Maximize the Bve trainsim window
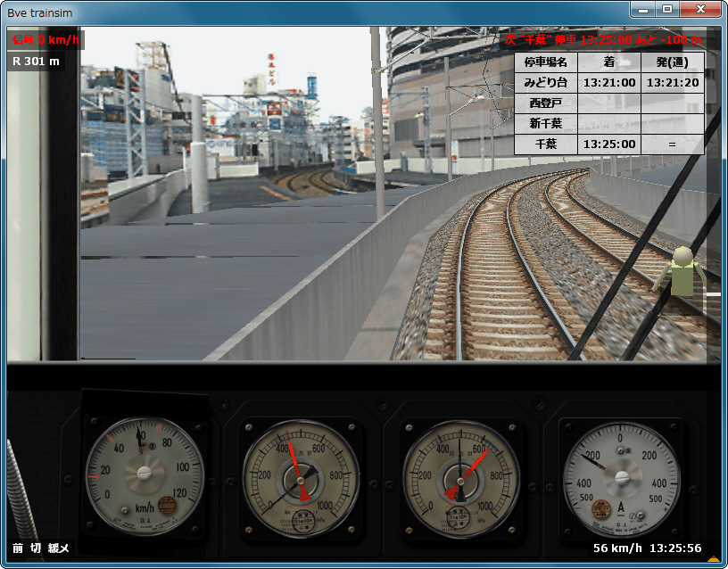 (666, 10)
